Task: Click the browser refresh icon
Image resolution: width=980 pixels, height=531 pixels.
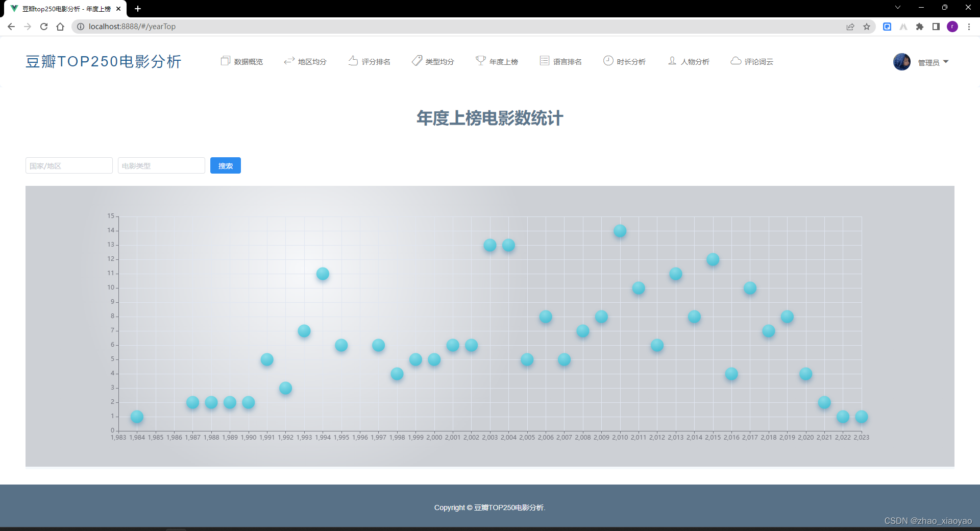Action: (44, 27)
